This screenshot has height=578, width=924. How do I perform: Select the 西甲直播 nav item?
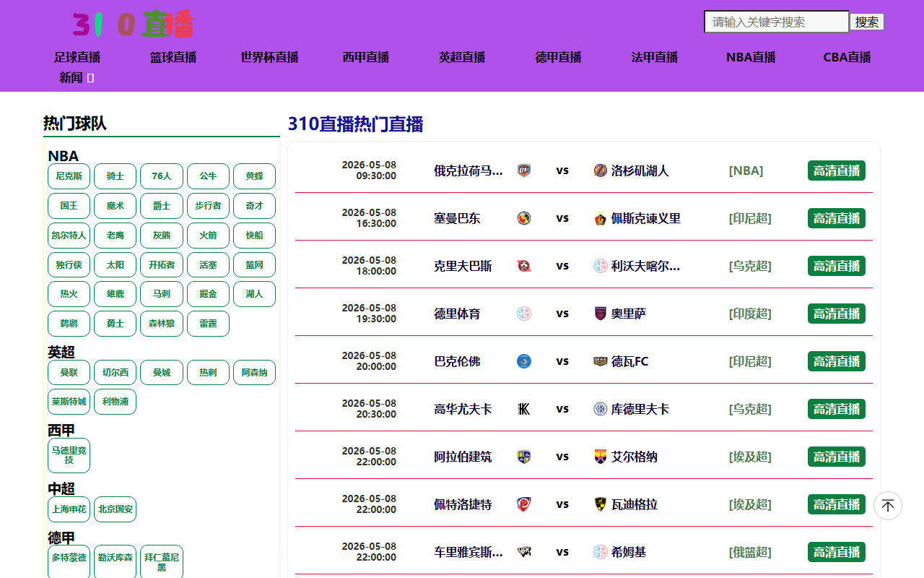pos(366,57)
